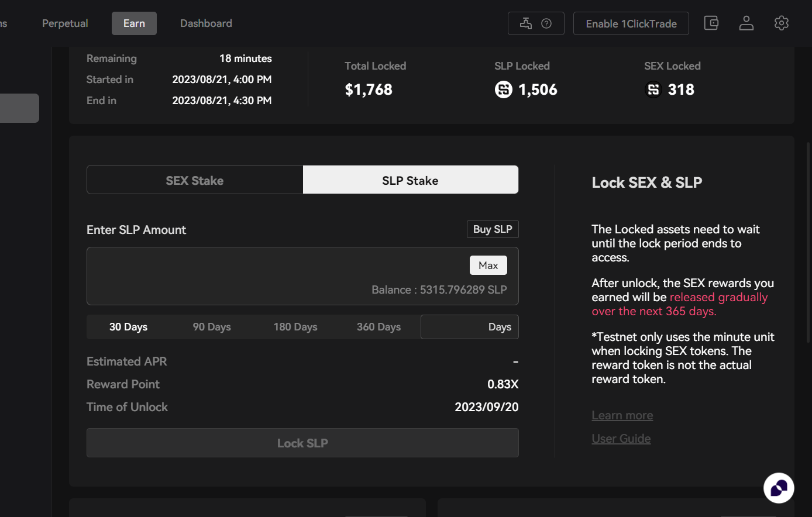The width and height of the screenshot is (812, 517).
Task: Open the Learn more link
Action: (x=622, y=415)
